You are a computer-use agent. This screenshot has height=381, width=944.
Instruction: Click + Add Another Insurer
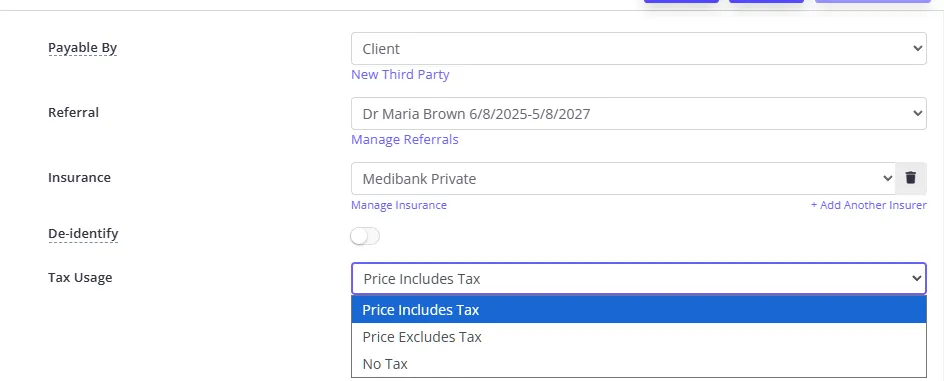tap(868, 205)
